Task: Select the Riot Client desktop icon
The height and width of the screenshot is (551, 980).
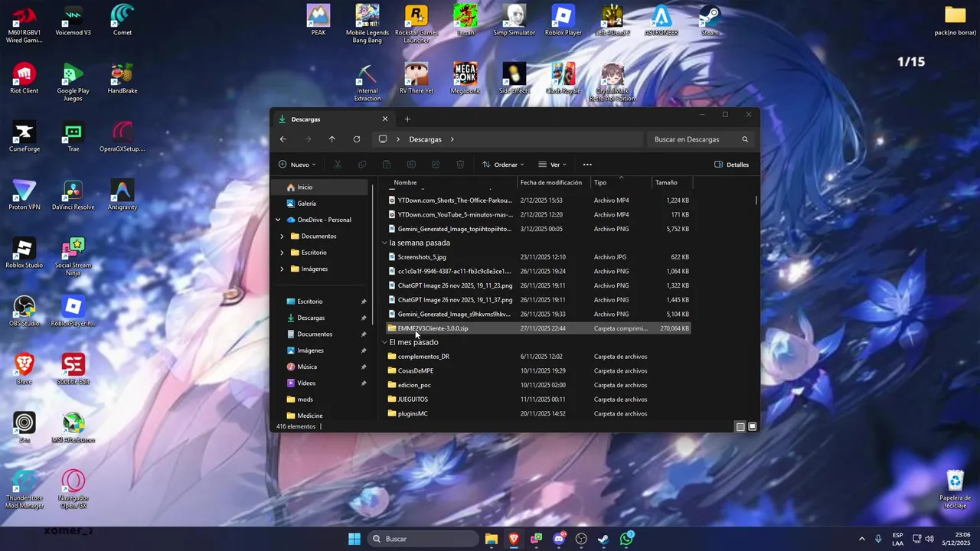Action: pos(24,80)
